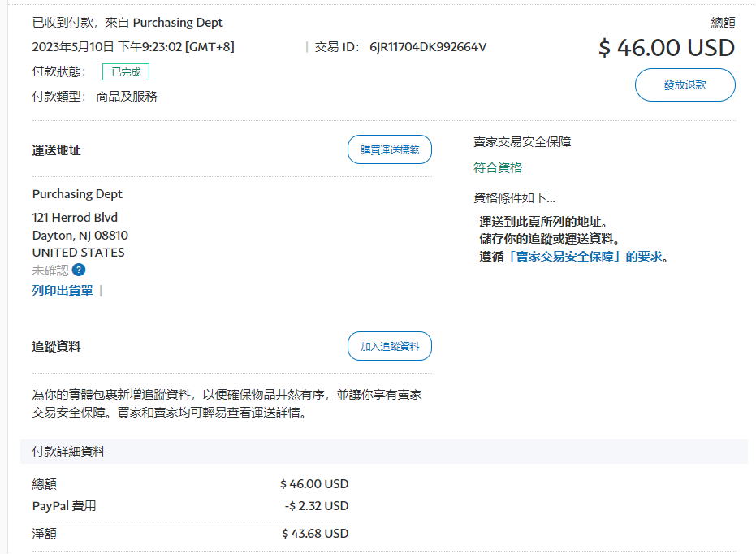Click the 商品及服務 payment type text
Screen dimensions: 756x554
[127, 97]
